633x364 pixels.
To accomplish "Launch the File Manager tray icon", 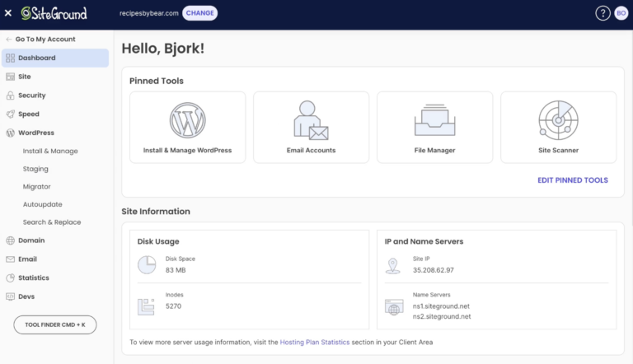I will (x=434, y=120).
